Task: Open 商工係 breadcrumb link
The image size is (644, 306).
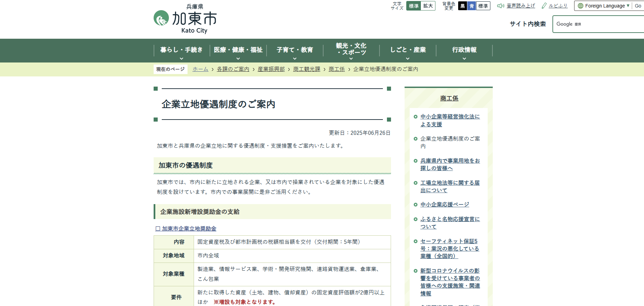Action: point(337,69)
